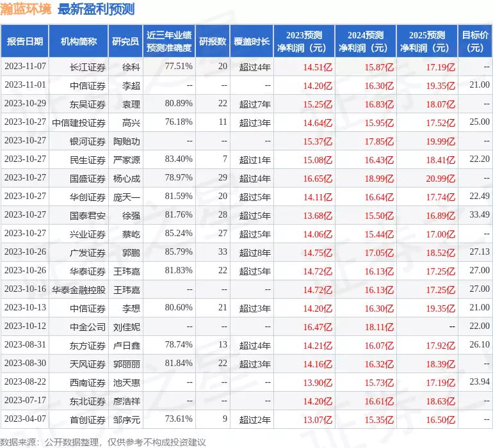Select accuracy value 77.51%
The image size is (493, 448).
coord(179,67)
